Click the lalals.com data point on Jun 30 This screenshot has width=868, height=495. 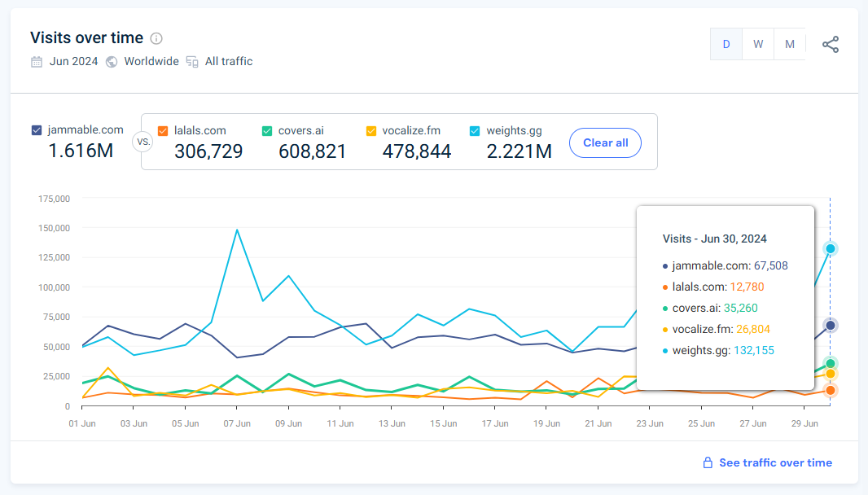pyautogui.click(x=830, y=390)
